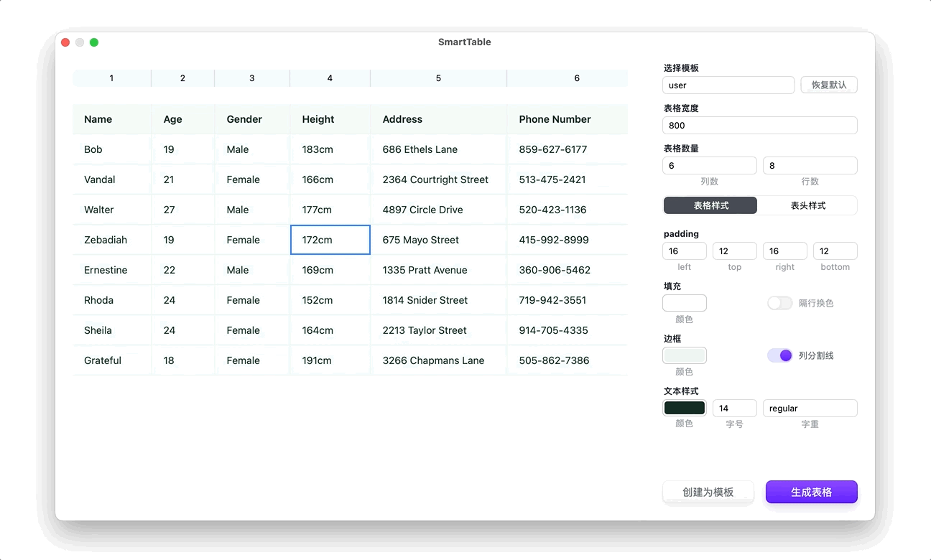
Task: Click phone number 513-475-2421
Action: [x=568, y=179]
